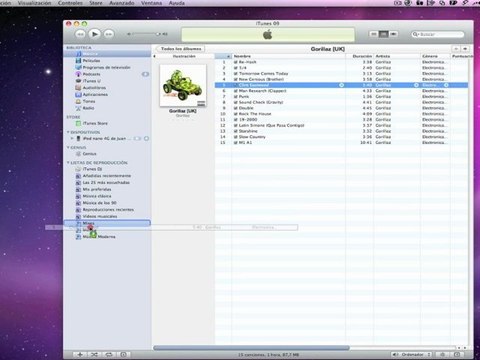Open the Store menu

coord(96,3)
